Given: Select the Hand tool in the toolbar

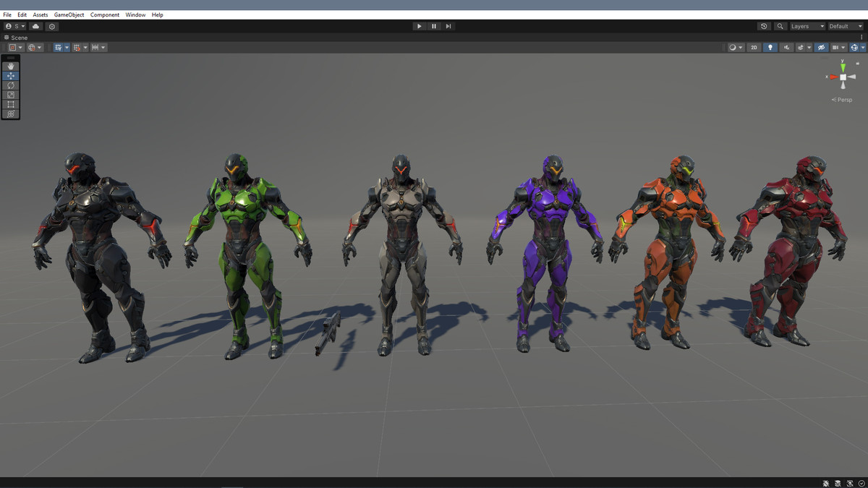Looking at the screenshot, I should click(x=10, y=67).
